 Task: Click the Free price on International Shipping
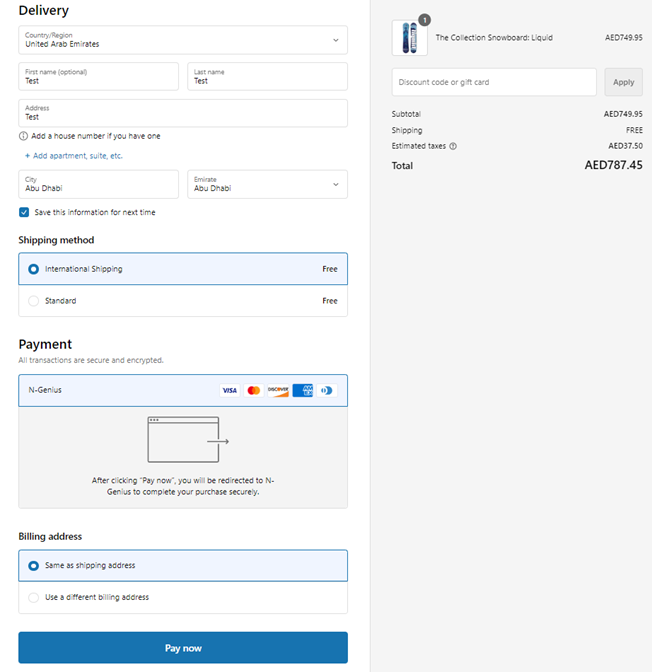[x=330, y=269]
